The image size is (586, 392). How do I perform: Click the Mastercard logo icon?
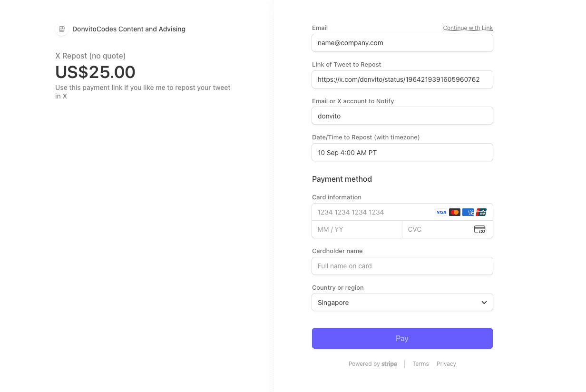coord(455,212)
